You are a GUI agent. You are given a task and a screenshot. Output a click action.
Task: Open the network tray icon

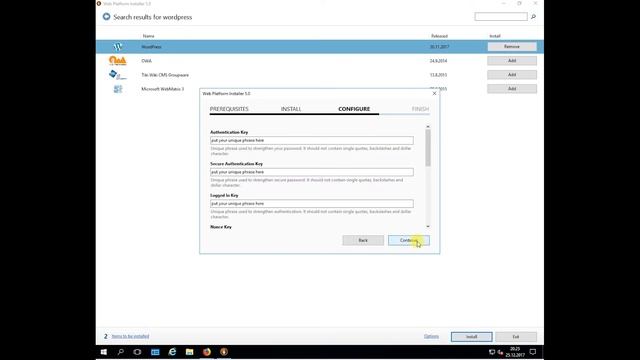coord(492,352)
